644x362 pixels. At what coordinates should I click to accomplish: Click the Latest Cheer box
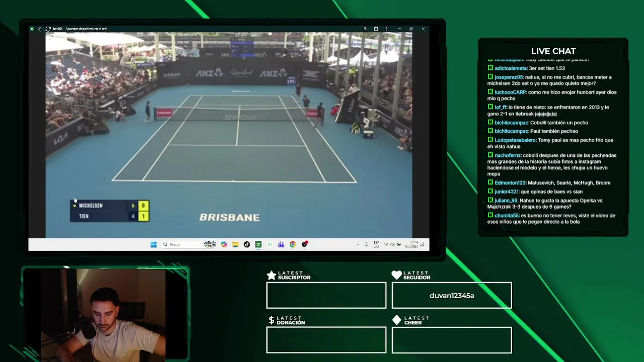coord(452,340)
